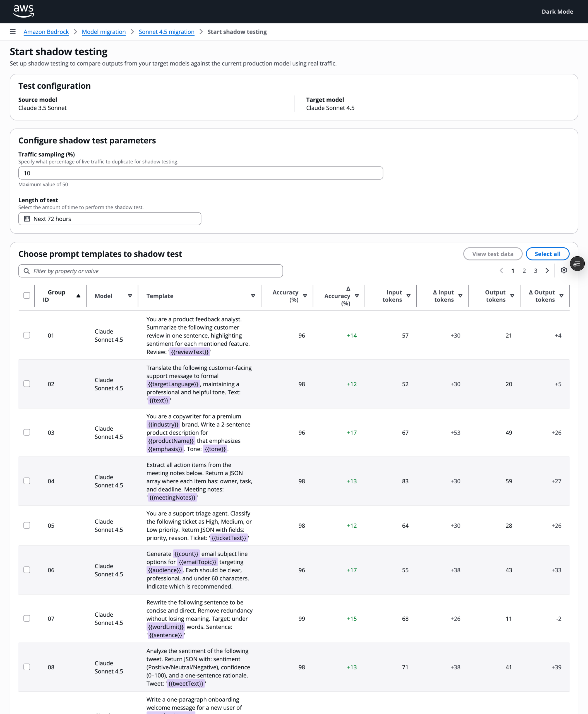
Task: Expand the Template column sort arrow
Action: pos(253,296)
